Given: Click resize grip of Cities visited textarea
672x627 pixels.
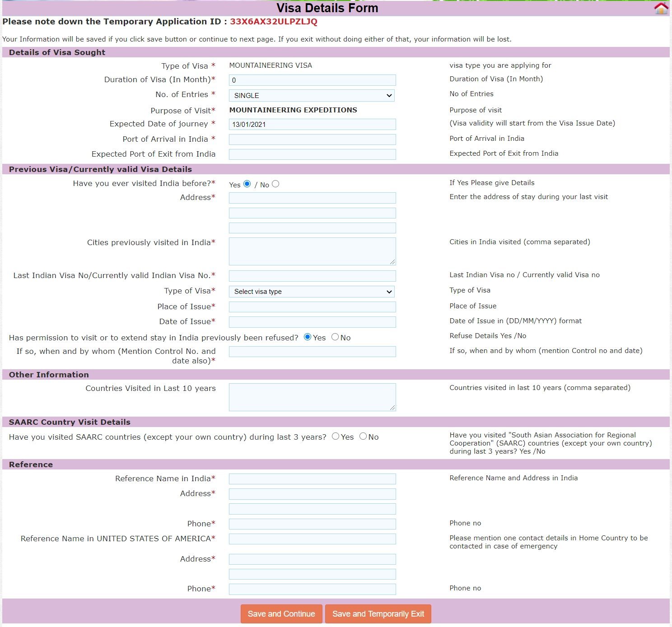Looking at the screenshot, I should [x=392, y=262].
